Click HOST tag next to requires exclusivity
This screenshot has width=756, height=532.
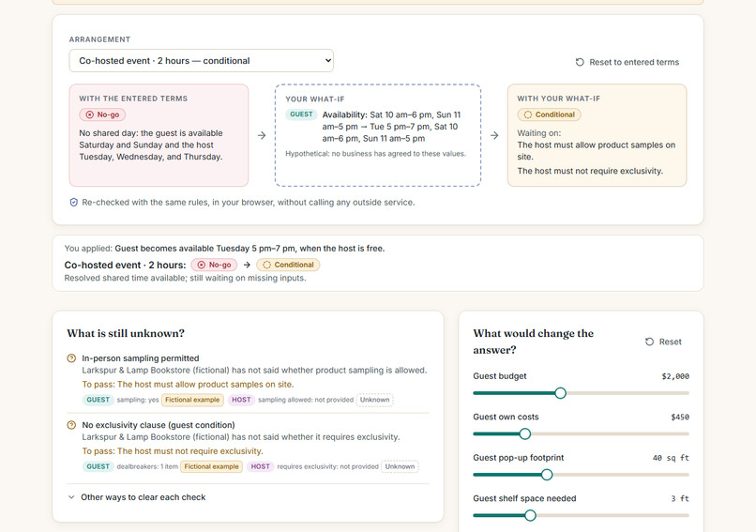coord(260,466)
